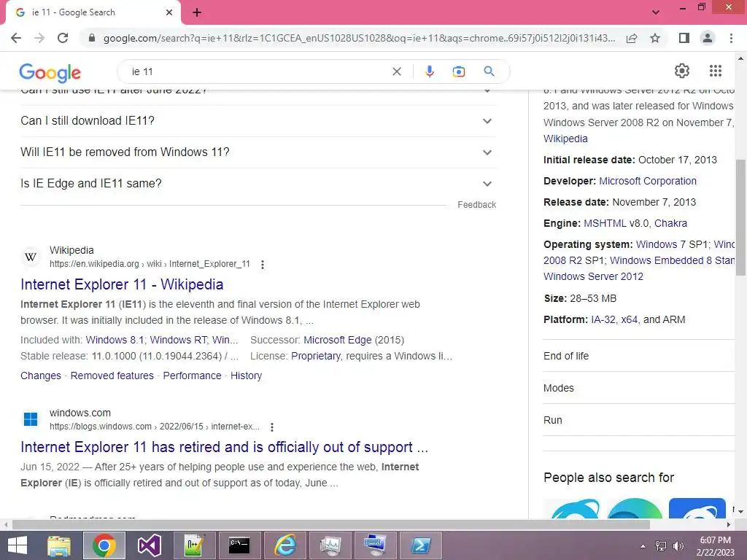Open Chrome's three-dot menu

tap(731, 38)
